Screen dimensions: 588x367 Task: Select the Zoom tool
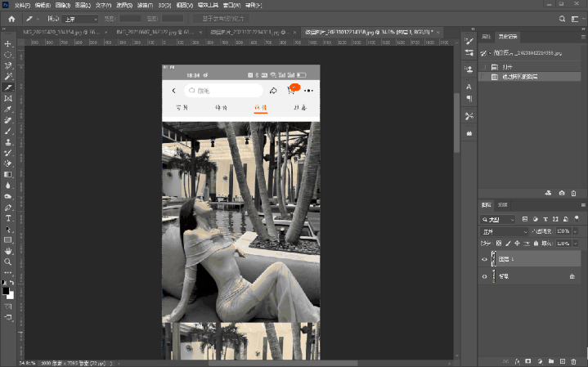pos(8,262)
